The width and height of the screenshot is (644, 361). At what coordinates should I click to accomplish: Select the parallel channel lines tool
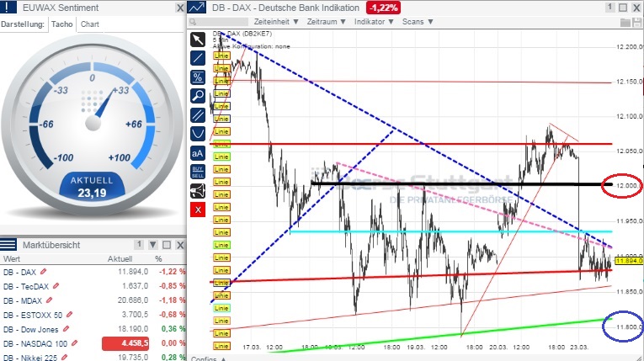(x=198, y=115)
